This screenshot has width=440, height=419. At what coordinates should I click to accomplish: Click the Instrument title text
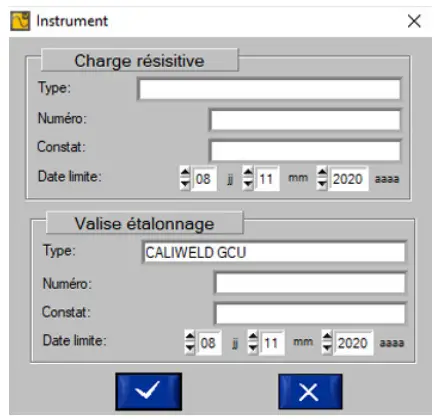tap(72, 21)
